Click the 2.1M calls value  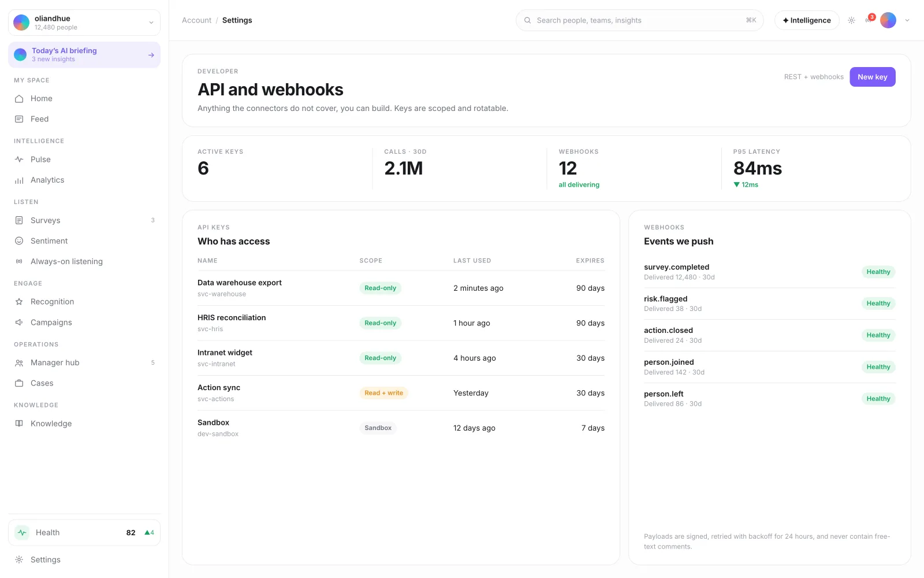tap(403, 169)
